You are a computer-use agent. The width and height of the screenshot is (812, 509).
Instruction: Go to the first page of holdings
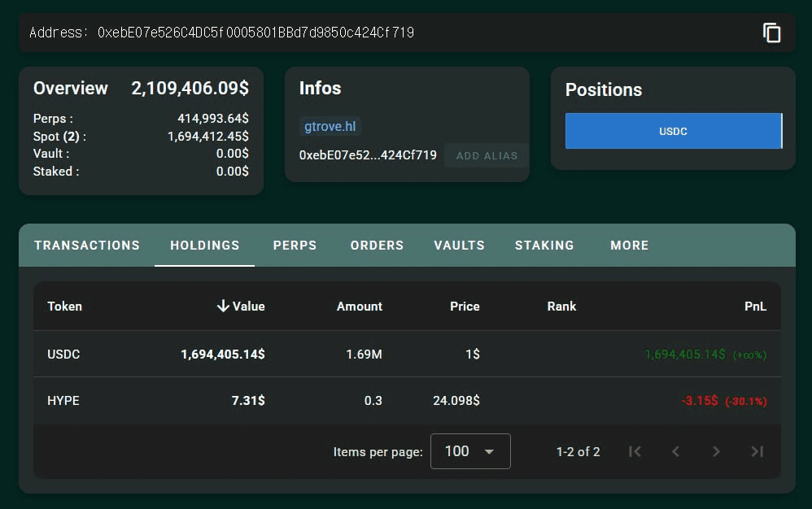click(x=635, y=451)
